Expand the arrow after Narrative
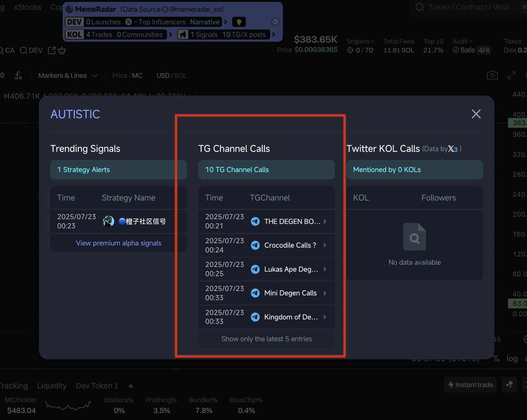 226,22
